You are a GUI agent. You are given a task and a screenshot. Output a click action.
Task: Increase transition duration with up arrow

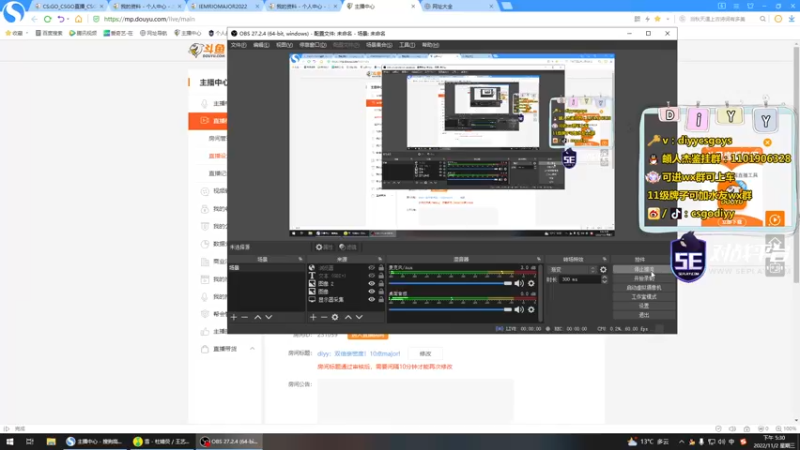(x=605, y=278)
